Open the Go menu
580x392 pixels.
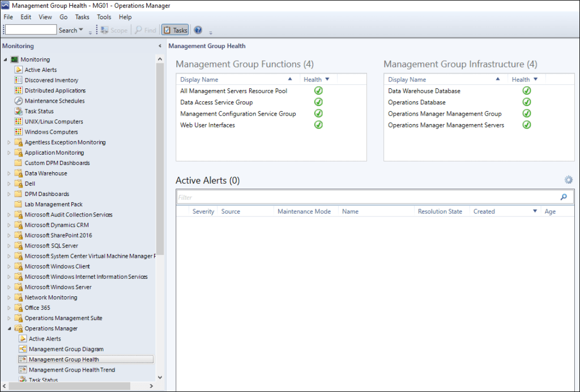[x=63, y=17]
